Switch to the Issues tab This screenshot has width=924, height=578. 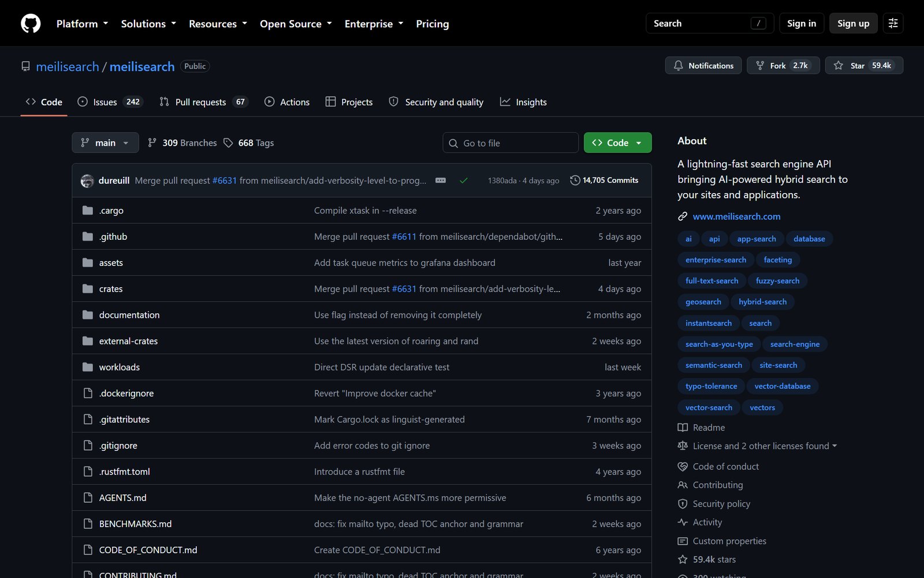[110, 102]
